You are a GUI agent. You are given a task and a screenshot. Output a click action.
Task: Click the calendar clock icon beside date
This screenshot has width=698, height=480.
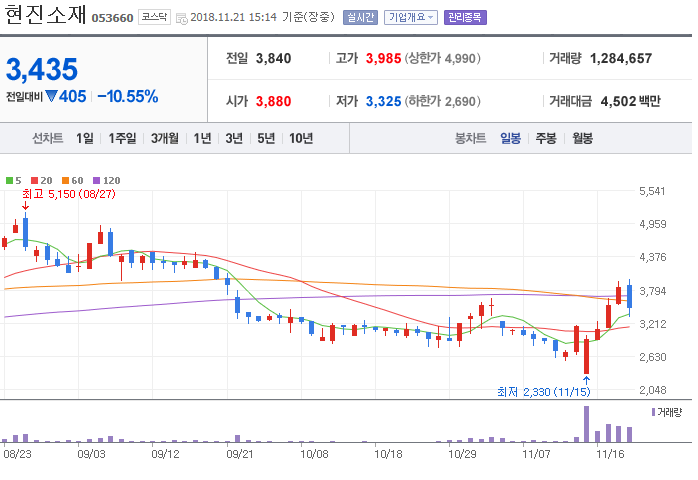click(182, 18)
